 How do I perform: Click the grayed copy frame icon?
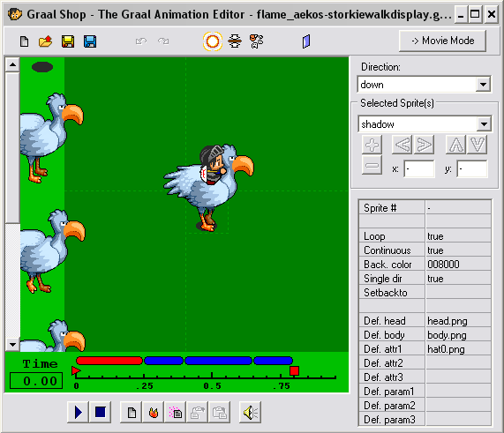[198, 412]
